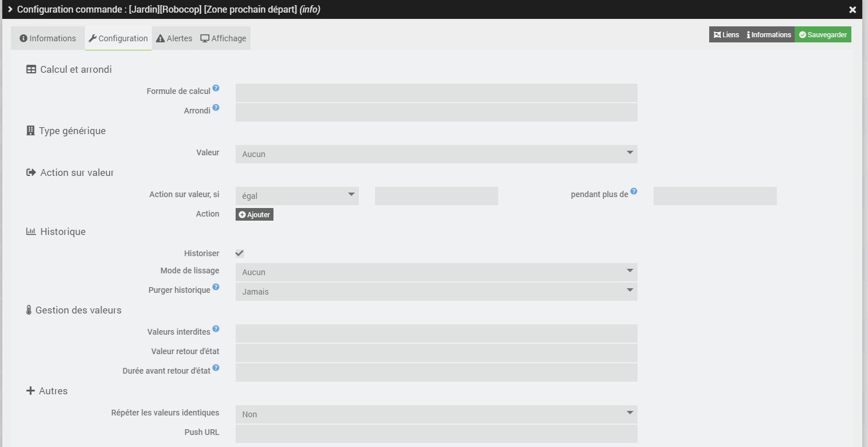
Task: Toggle the Historiser checkbox
Action: click(240, 253)
